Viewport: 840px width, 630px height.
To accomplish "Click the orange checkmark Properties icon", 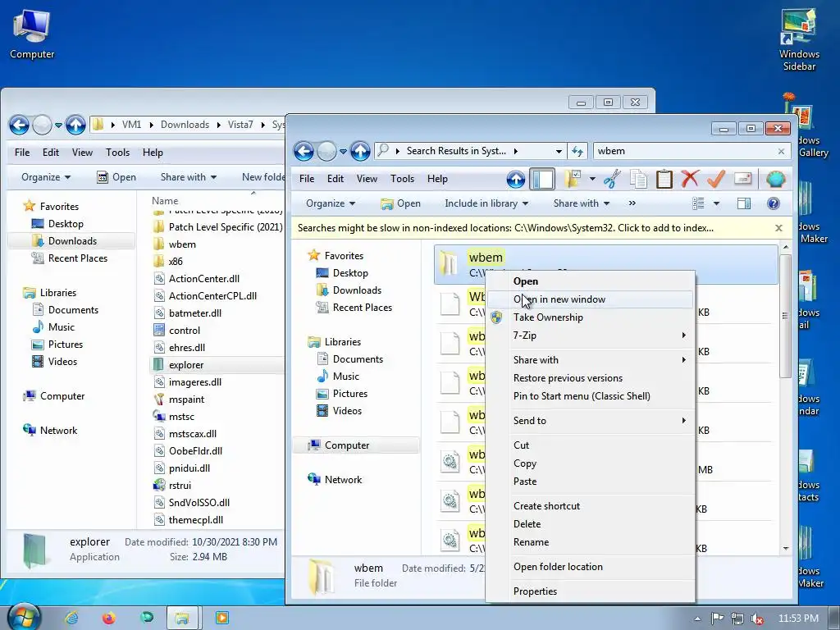I will coord(716,179).
